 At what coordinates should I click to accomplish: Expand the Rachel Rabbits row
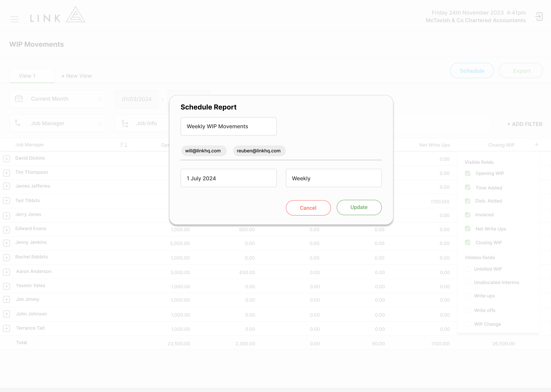pos(7,258)
